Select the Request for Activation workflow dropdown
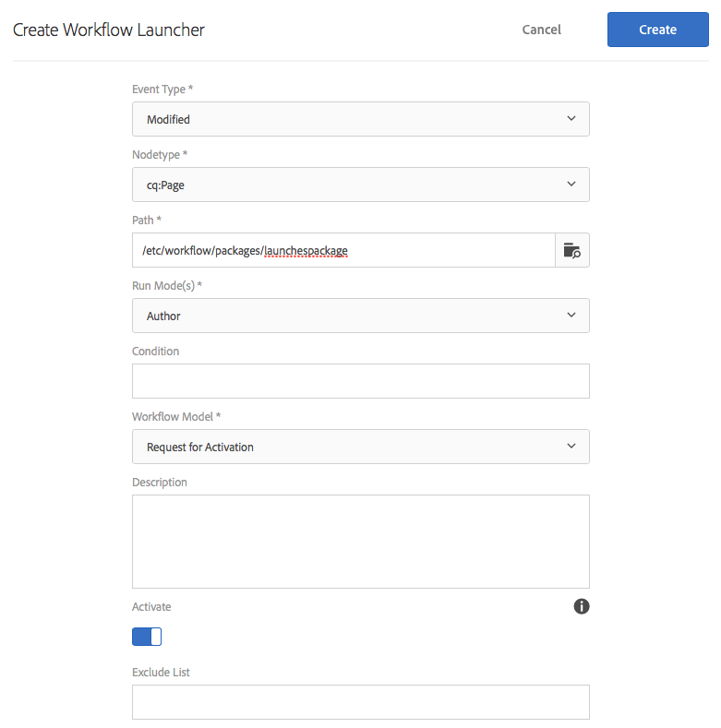 [x=360, y=447]
